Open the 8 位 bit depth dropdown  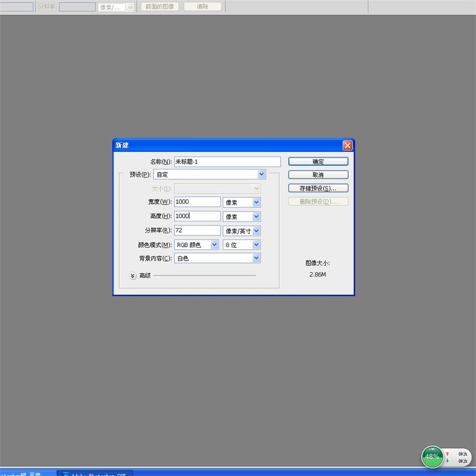(x=256, y=245)
